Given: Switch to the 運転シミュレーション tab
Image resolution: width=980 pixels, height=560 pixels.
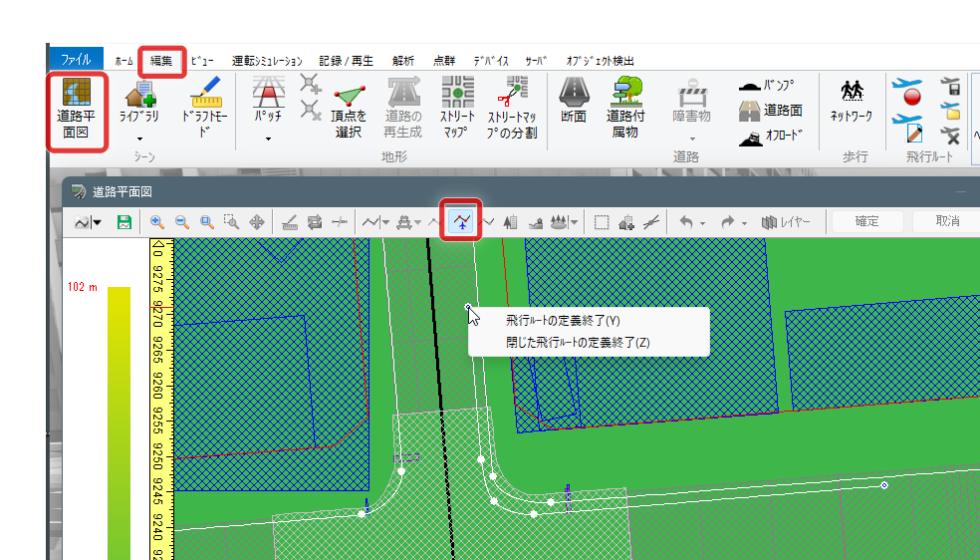Looking at the screenshot, I should coord(267,61).
